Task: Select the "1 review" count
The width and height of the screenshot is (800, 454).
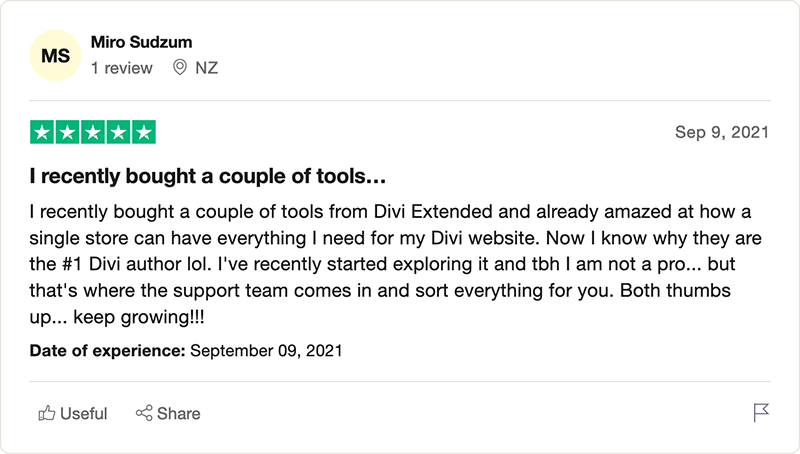Action: click(121, 68)
